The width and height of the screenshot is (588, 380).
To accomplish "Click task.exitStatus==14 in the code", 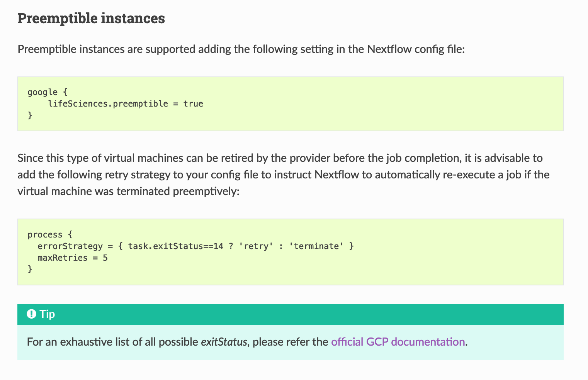I will 176,246.
